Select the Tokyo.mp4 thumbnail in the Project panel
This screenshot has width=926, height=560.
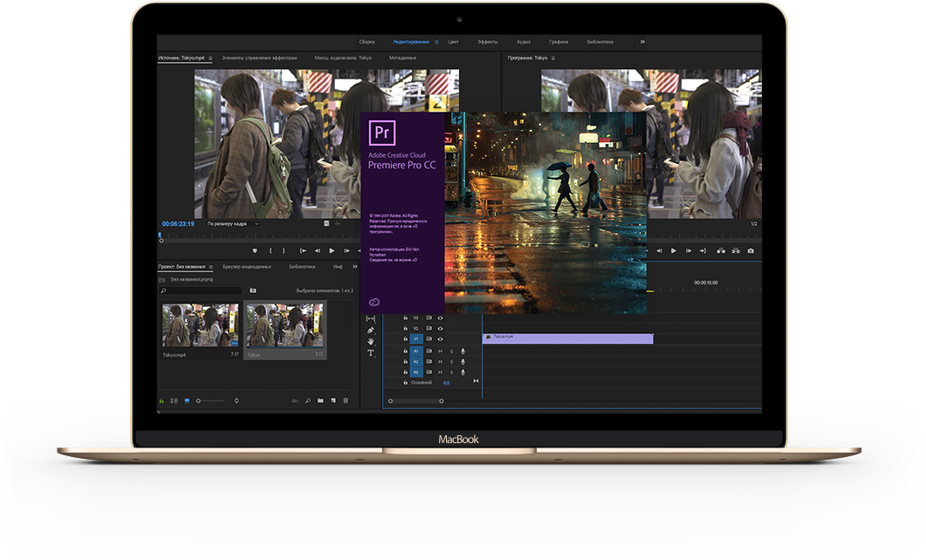200,326
